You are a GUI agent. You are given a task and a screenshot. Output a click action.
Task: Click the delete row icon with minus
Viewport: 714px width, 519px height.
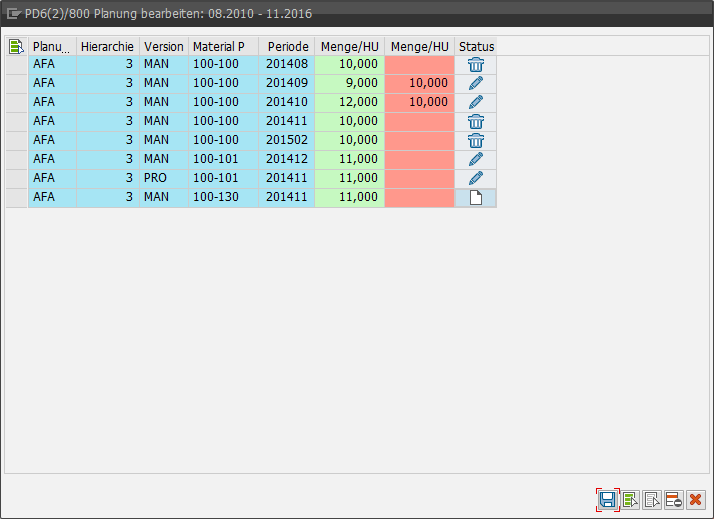click(674, 500)
